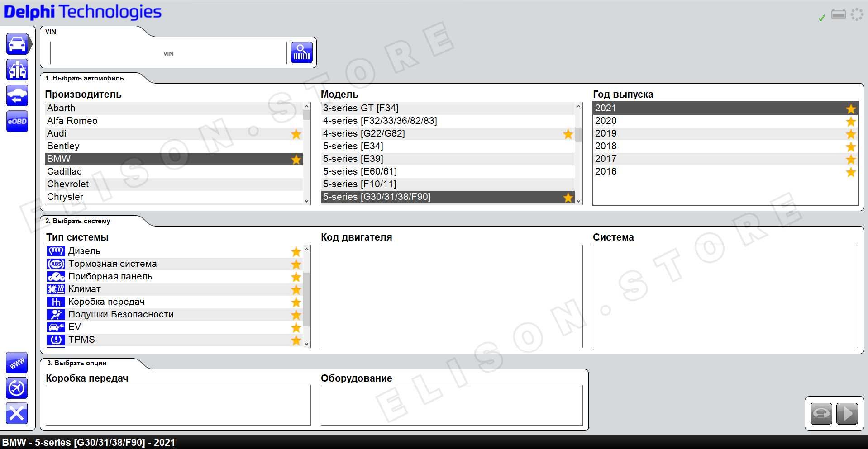
Task: Click the heavy vehicle and car sidebar icon
Action: [x=17, y=70]
